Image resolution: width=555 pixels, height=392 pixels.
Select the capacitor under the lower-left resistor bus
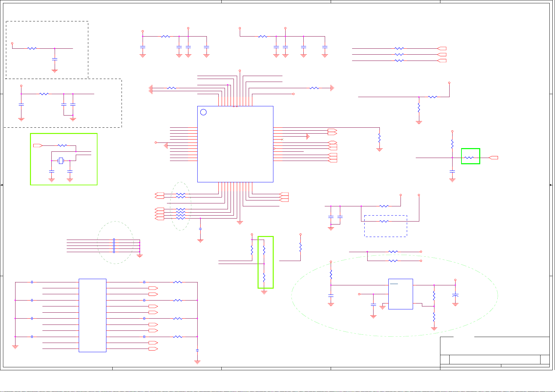click(197, 350)
